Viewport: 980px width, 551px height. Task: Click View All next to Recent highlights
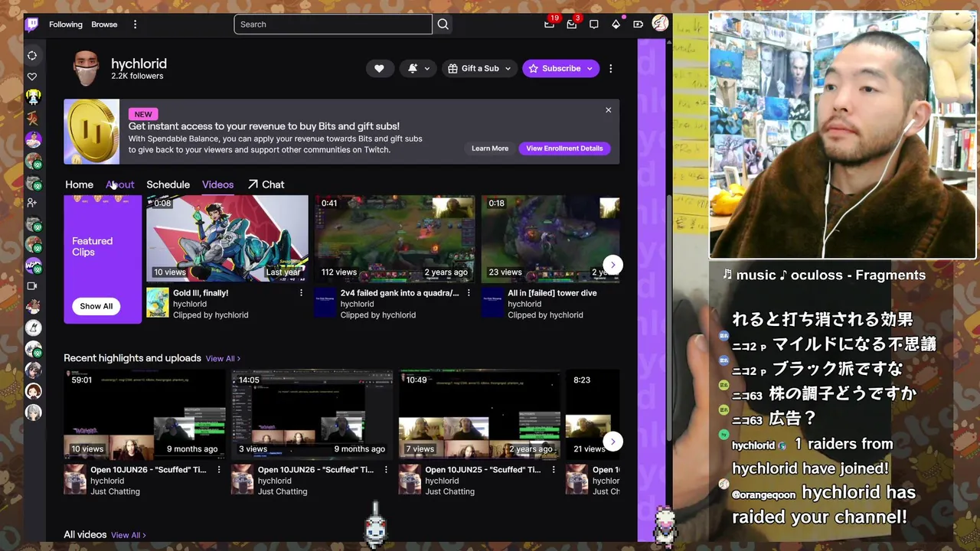[223, 359]
